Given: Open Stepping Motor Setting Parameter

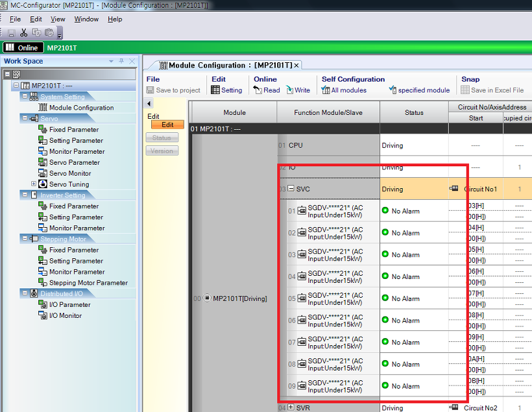Looking at the screenshot, I should pos(76,261).
